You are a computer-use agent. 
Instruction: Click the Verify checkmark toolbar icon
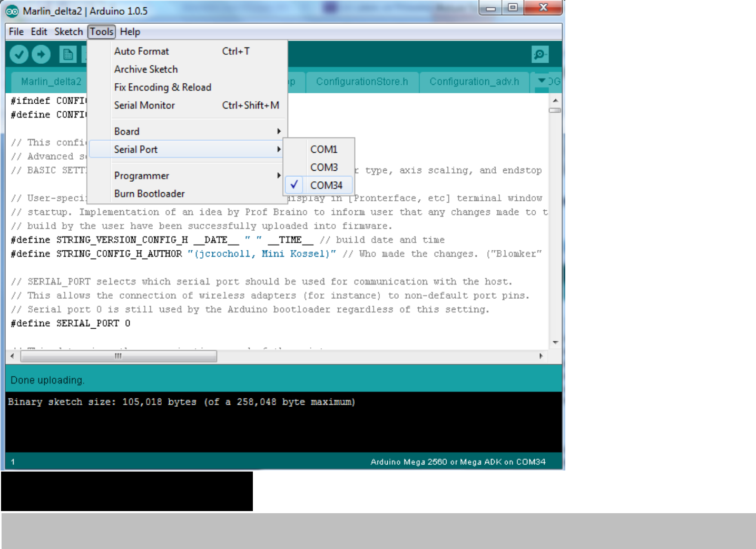pyautogui.click(x=19, y=54)
